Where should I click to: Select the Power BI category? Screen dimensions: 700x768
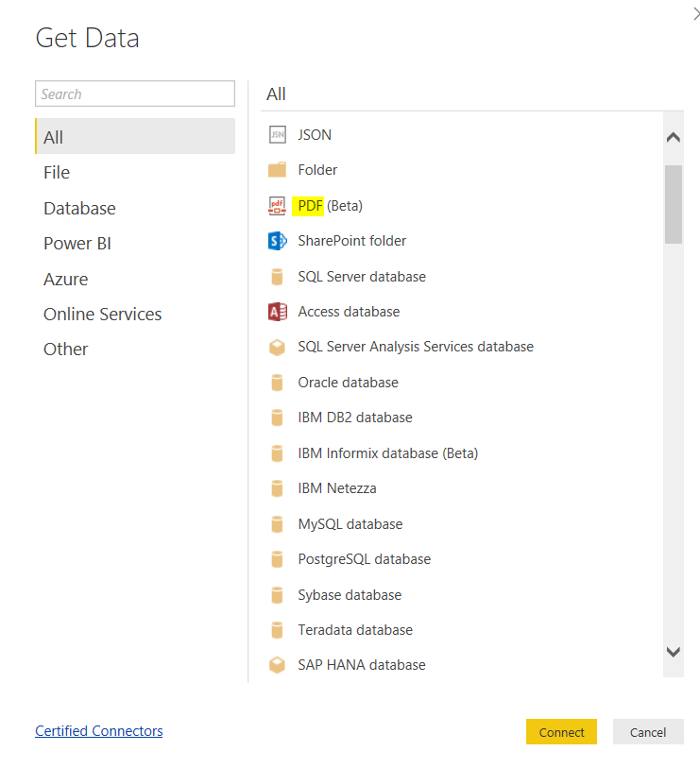click(135, 244)
